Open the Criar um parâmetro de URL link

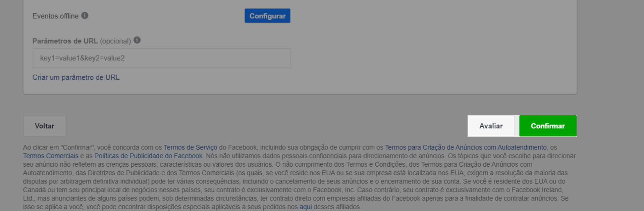click(x=76, y=77)
